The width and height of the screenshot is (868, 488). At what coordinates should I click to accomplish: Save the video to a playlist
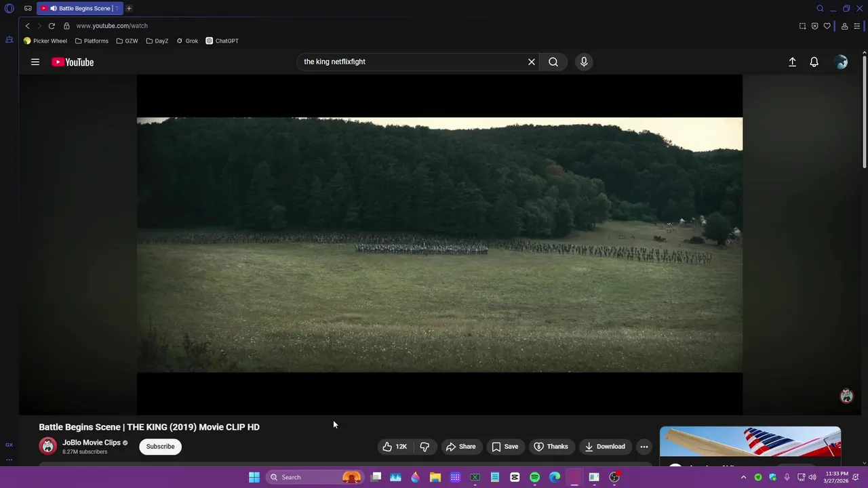click(505, 447)
